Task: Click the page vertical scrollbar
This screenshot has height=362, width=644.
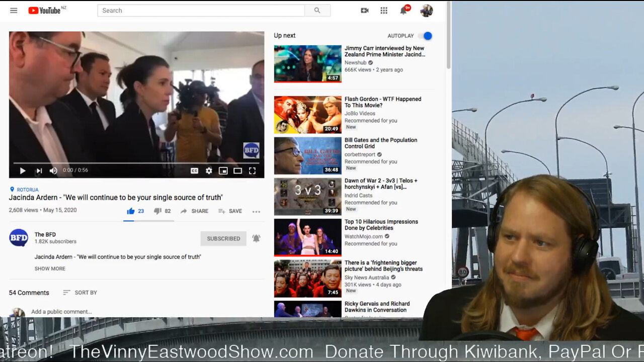Action: click(x=448, y=35)
